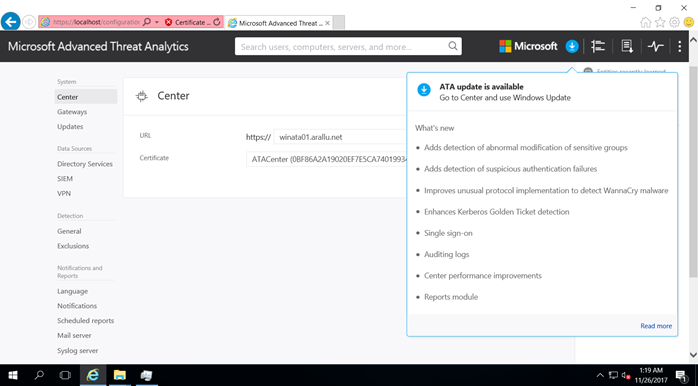Click 'Single sign-on' list item
Viewport: 698px width, 386px height.
point(448,233)
